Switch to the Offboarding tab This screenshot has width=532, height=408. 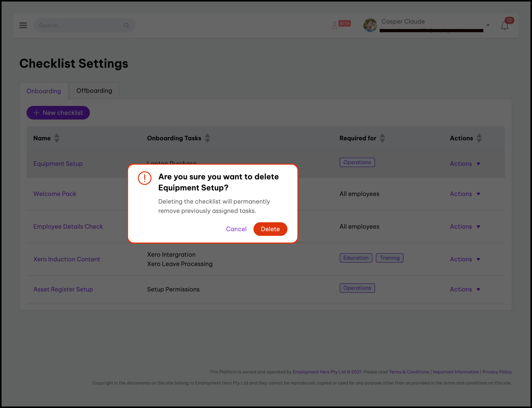coord(94,91)
